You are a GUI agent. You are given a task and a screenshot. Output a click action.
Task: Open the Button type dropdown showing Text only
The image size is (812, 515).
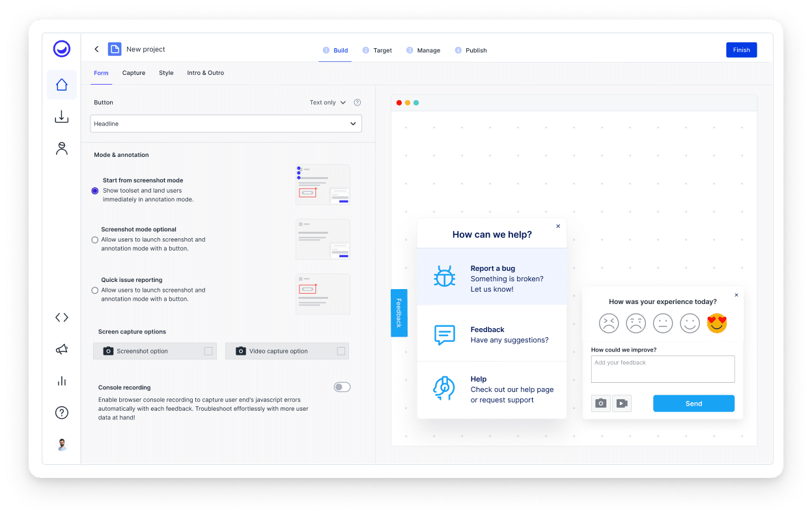[328, 102]
